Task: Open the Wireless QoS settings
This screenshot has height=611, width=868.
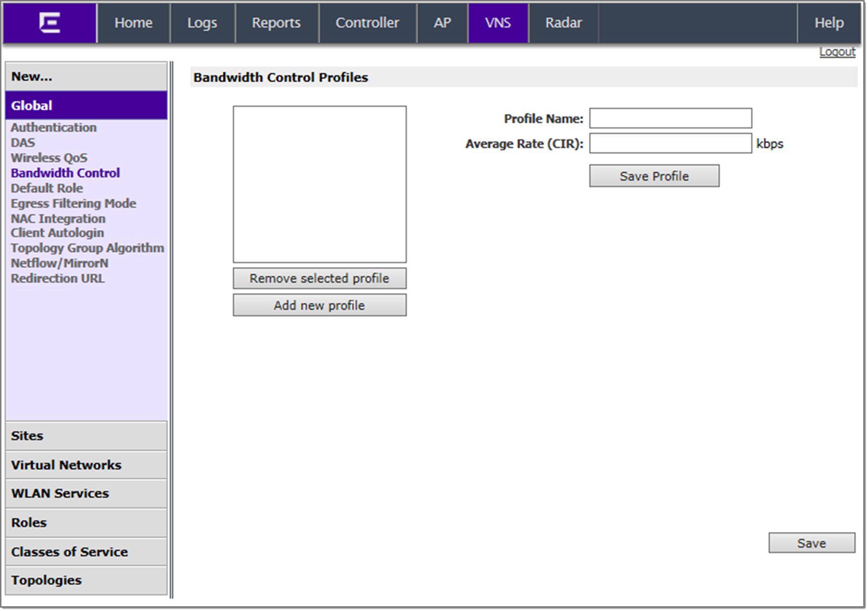Action: [49, 157]
